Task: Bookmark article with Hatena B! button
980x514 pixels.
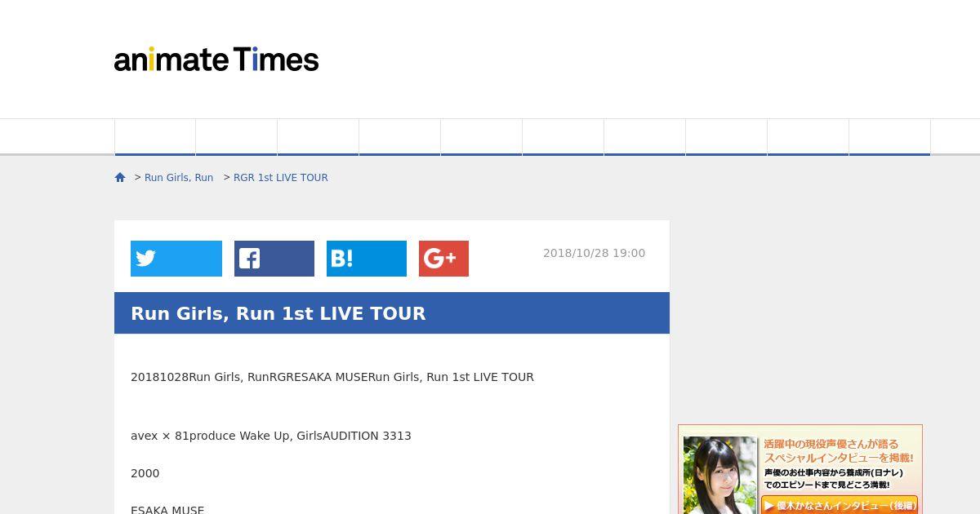Action: tap(367, 259)
